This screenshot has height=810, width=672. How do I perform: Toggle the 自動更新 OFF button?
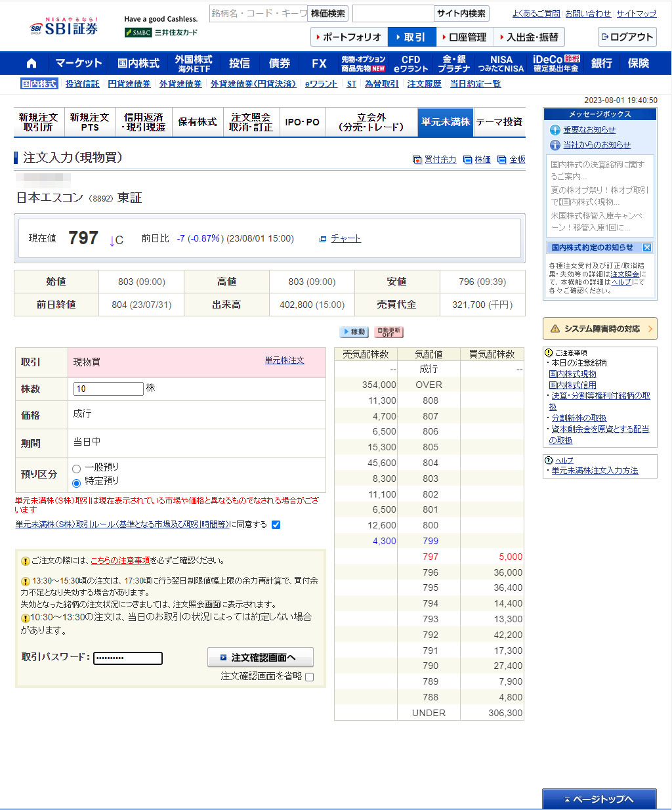click(388, 332)
